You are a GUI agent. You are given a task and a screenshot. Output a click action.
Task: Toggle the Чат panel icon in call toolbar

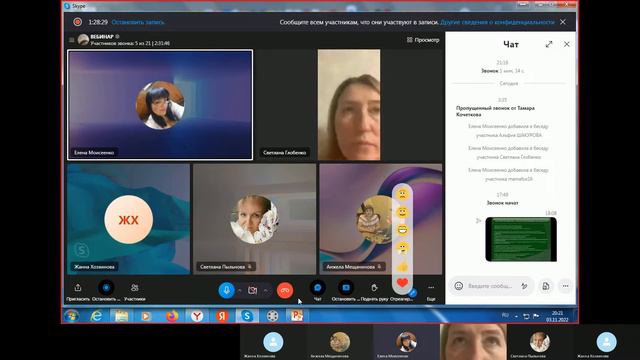coord(318,288)
